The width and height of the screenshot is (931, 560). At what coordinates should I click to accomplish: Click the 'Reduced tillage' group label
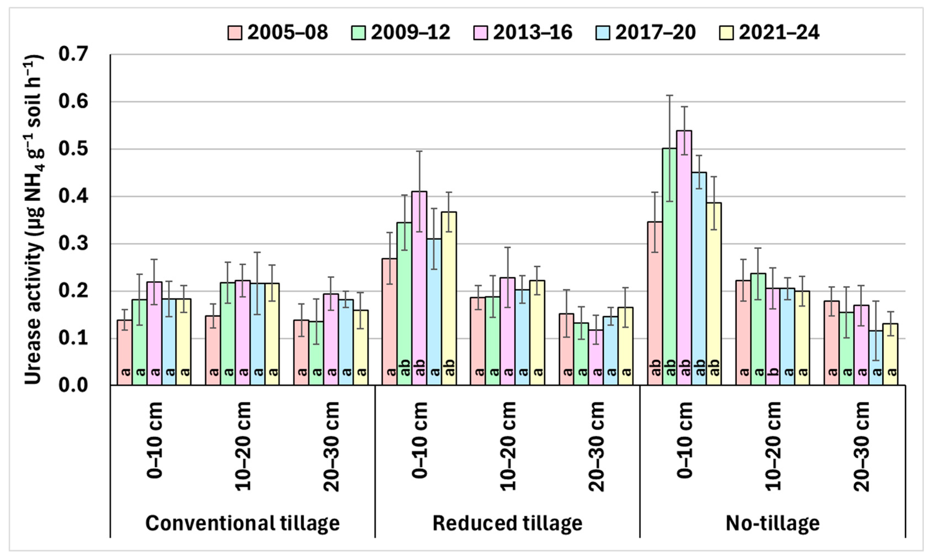coord(508,523)
